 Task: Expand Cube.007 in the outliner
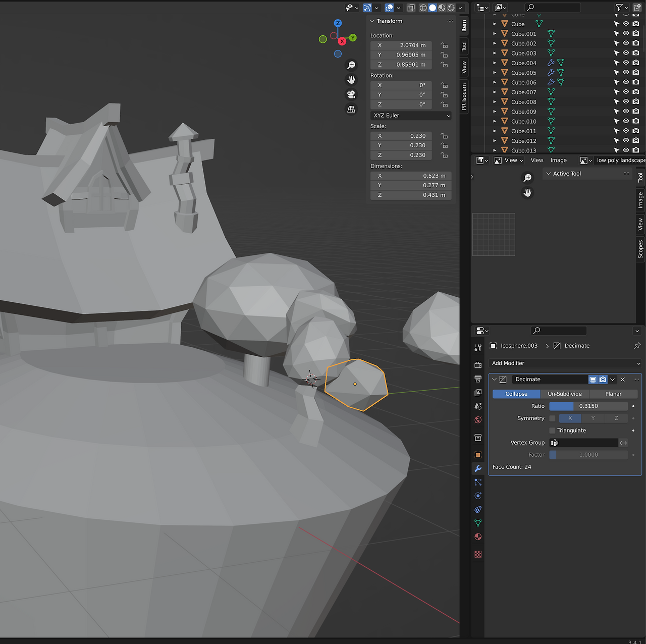(x=495, y=92)
